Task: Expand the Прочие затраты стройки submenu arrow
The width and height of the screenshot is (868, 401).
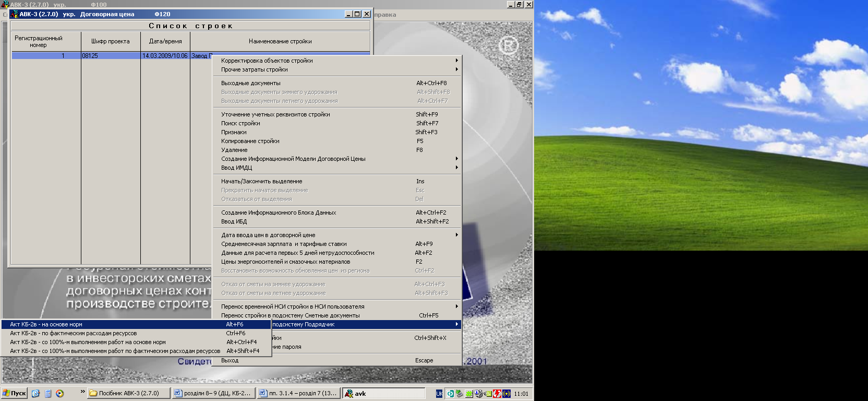Action: coord(456,69)
